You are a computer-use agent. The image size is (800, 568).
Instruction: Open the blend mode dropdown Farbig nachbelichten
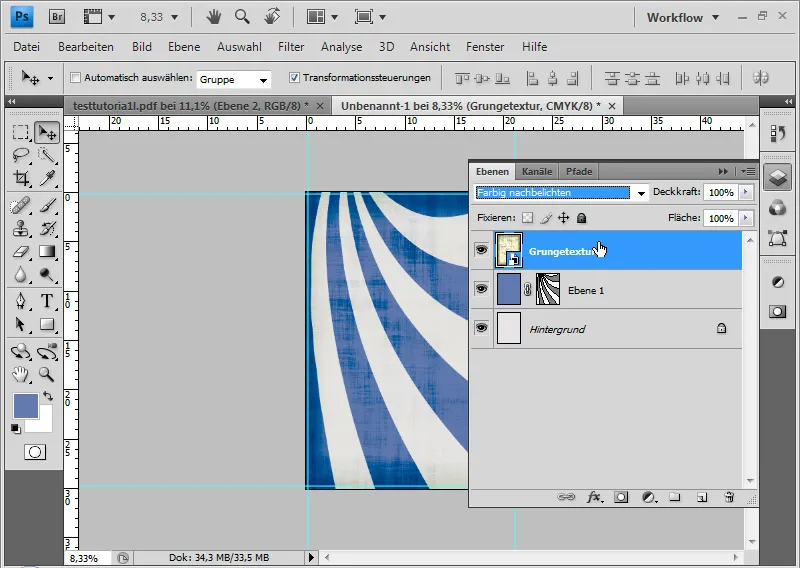641,193
